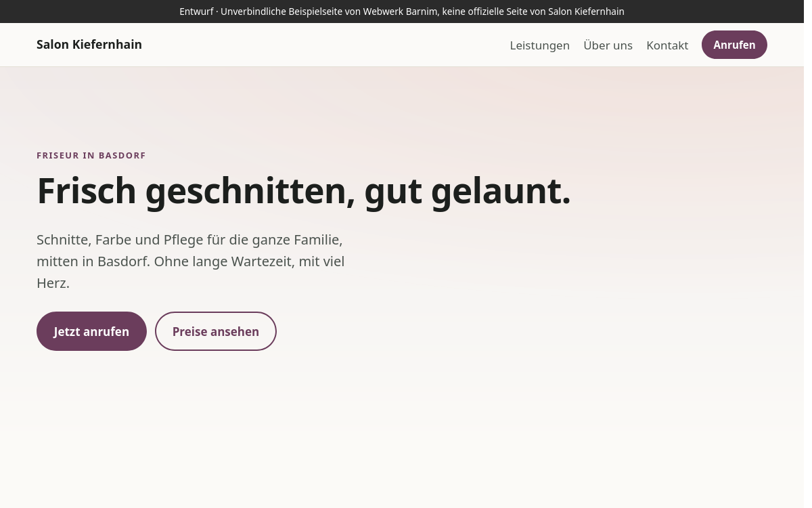Click the Anrufen button in header
The width and height of the screenshot is (812, 508).
734,45
